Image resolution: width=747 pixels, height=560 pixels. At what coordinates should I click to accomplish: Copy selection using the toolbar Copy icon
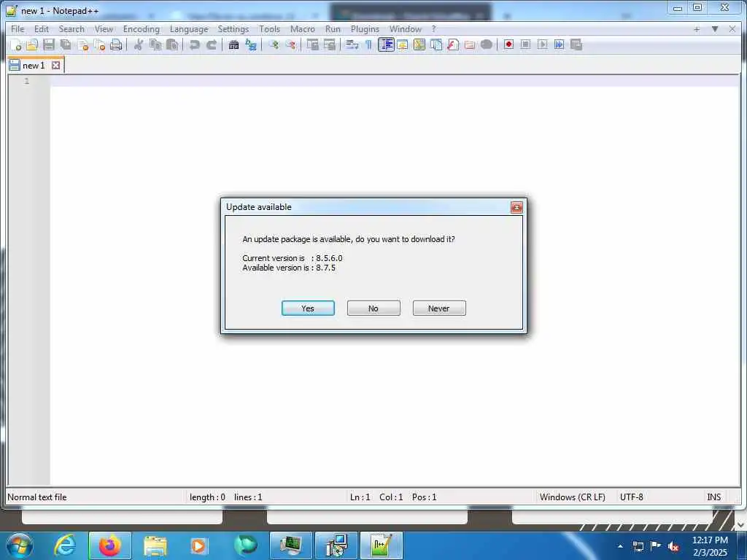[155, 44]
